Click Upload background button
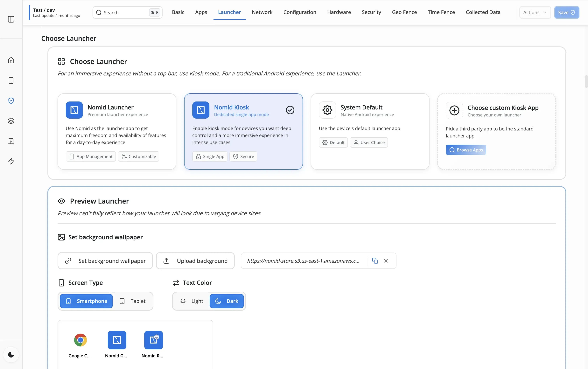 click(x=195, y=261)
